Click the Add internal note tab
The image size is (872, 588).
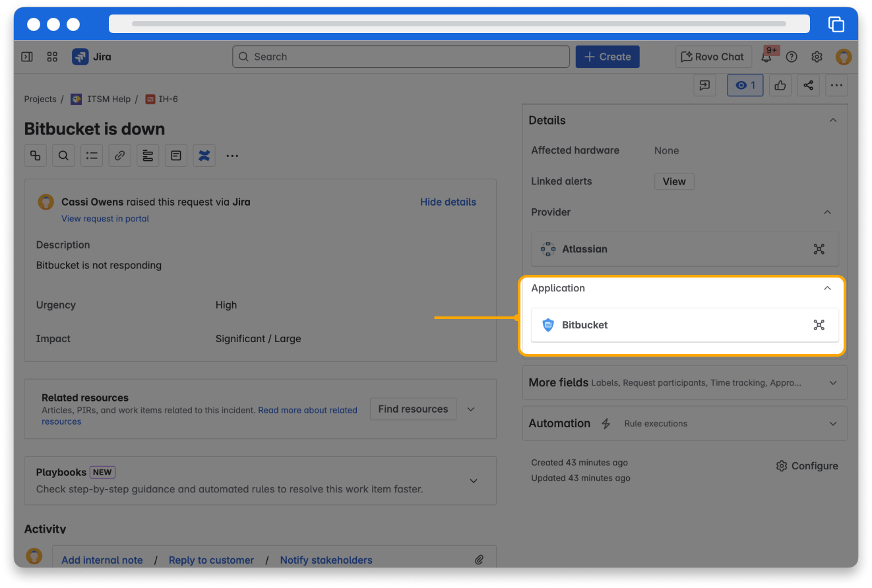coord(102,560)
